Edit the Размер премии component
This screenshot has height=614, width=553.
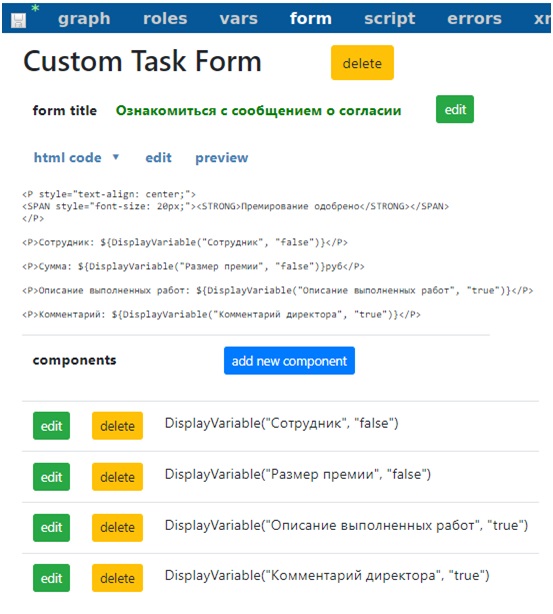click(51, 477)
